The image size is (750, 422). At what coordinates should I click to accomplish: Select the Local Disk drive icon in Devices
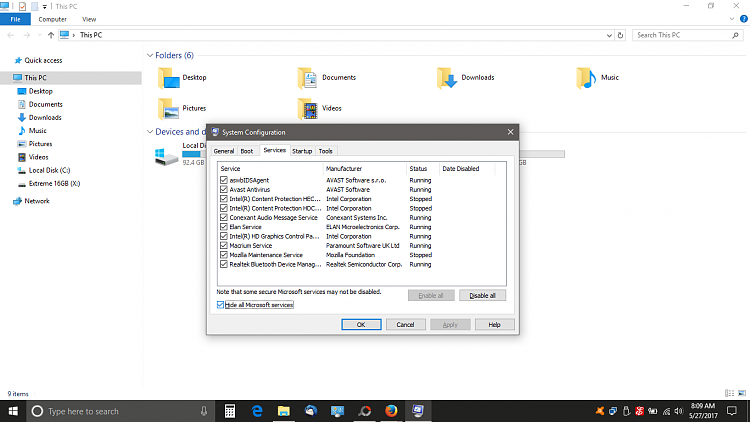(x=166, y=156)
